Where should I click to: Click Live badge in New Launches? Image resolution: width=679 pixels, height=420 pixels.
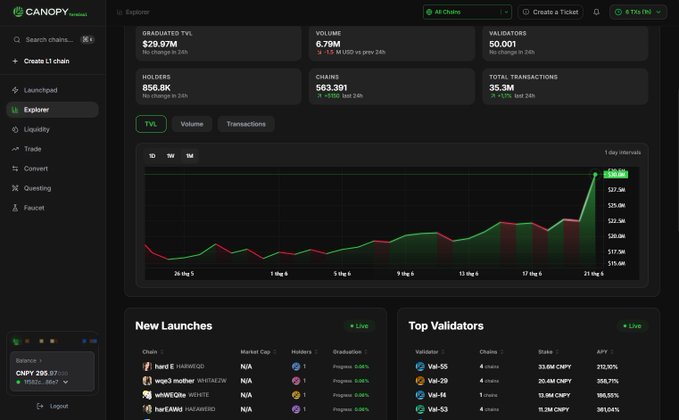tap(359, 326)
